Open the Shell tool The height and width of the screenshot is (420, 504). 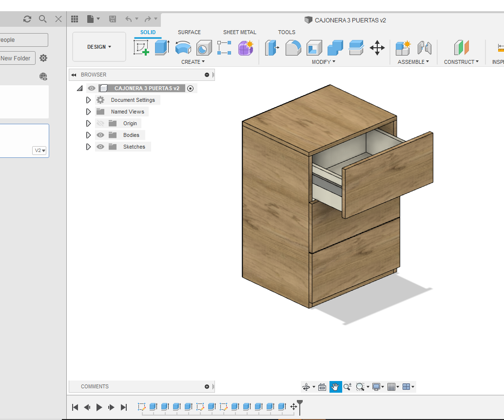coord(313,47)
